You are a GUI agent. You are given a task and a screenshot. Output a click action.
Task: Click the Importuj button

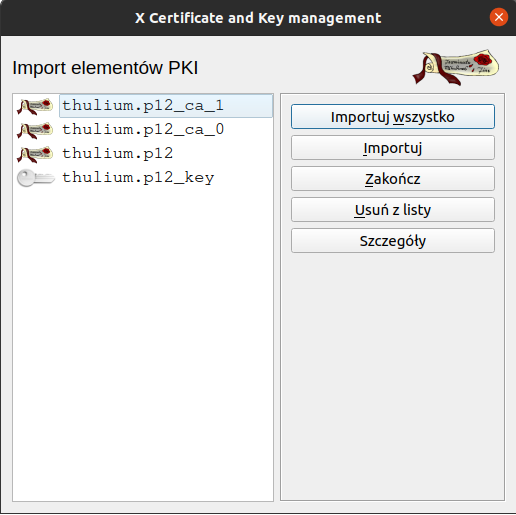[393, 148]
